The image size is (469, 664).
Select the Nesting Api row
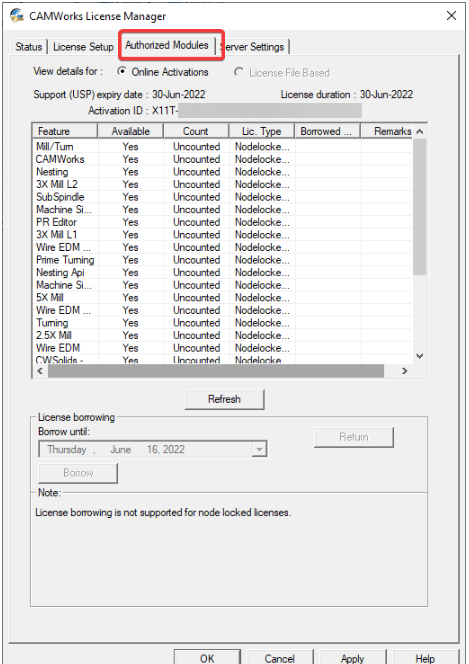click(x=222, y=272)
